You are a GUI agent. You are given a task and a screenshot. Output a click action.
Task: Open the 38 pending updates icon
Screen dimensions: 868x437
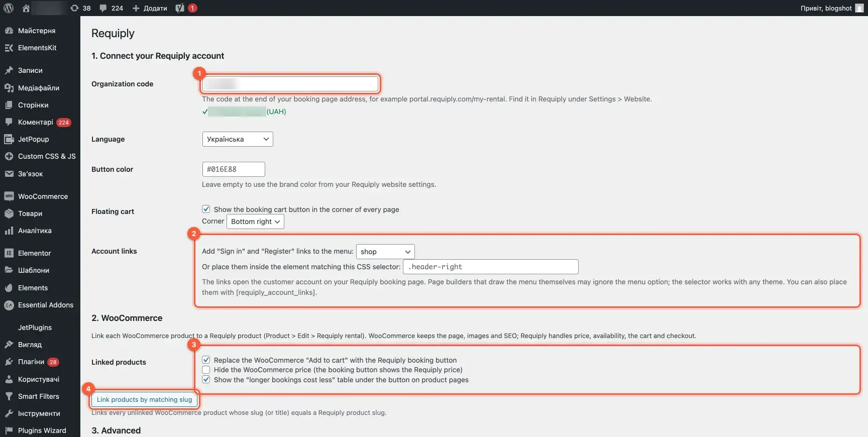click(x=74, y=8)
